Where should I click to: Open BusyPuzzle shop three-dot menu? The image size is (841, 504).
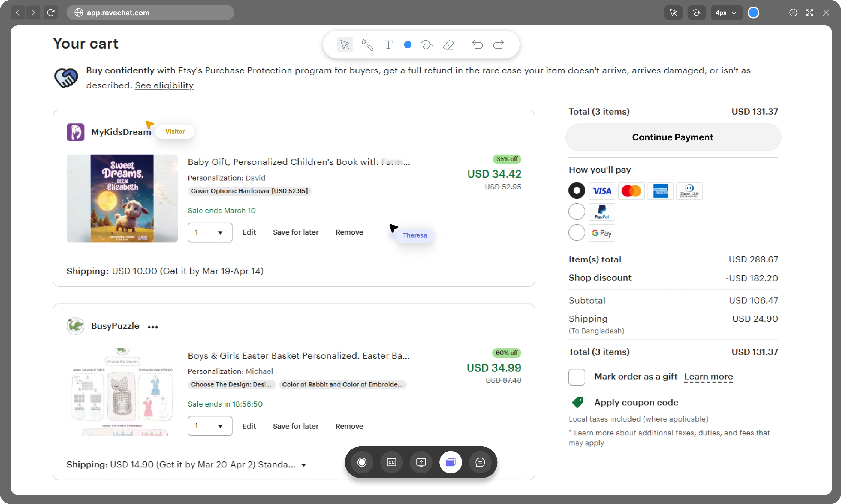click(153, 327)
